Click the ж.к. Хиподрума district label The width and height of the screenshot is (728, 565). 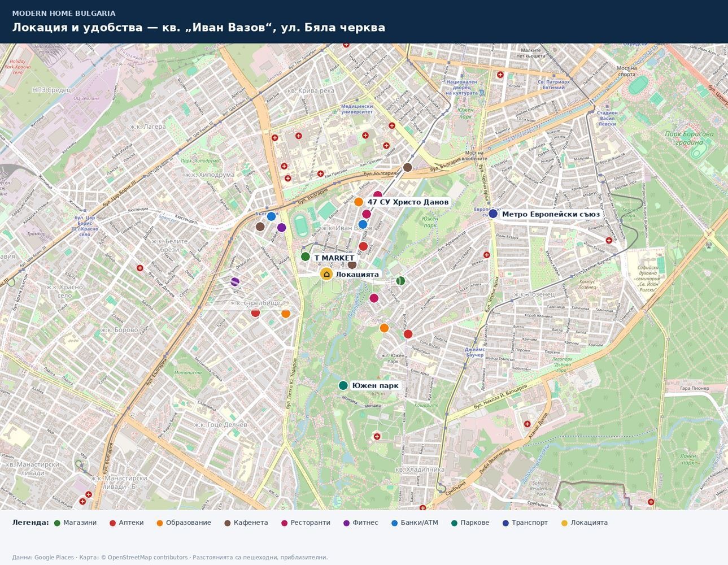coord(209,175)
